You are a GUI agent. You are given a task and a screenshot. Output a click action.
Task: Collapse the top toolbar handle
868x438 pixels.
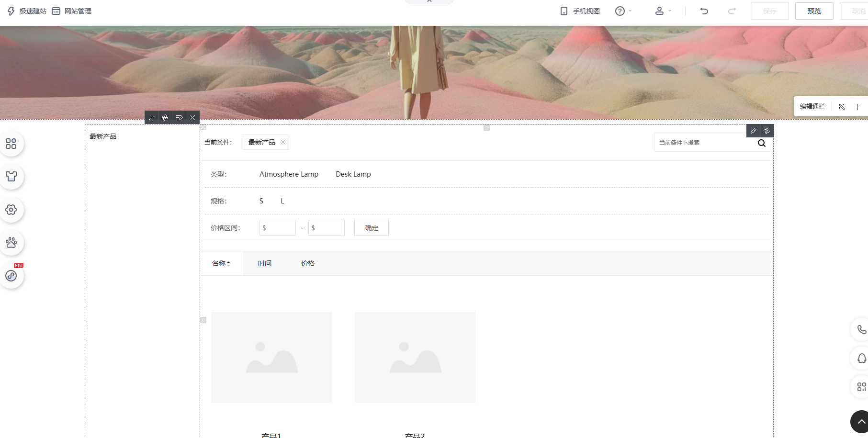(x=429, y=1)
